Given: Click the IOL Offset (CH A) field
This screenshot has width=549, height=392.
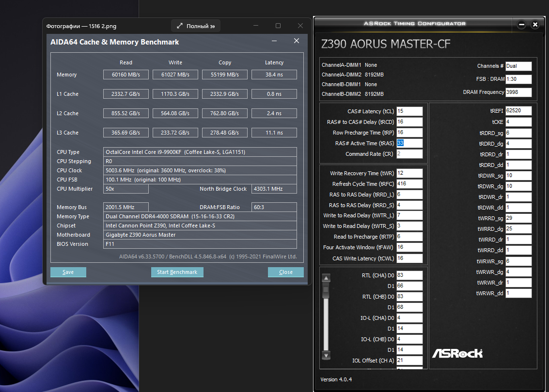Looking at the screenshot, I should [409, 360].
